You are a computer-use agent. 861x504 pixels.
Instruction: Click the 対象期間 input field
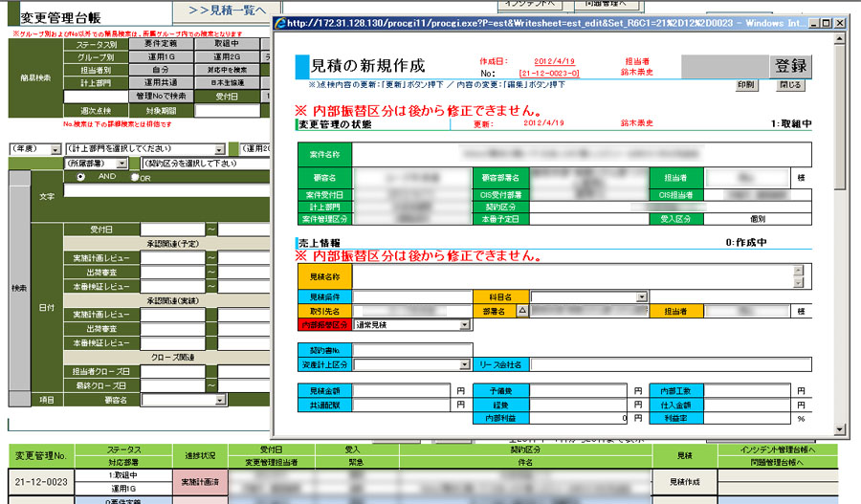pos(228,110)
